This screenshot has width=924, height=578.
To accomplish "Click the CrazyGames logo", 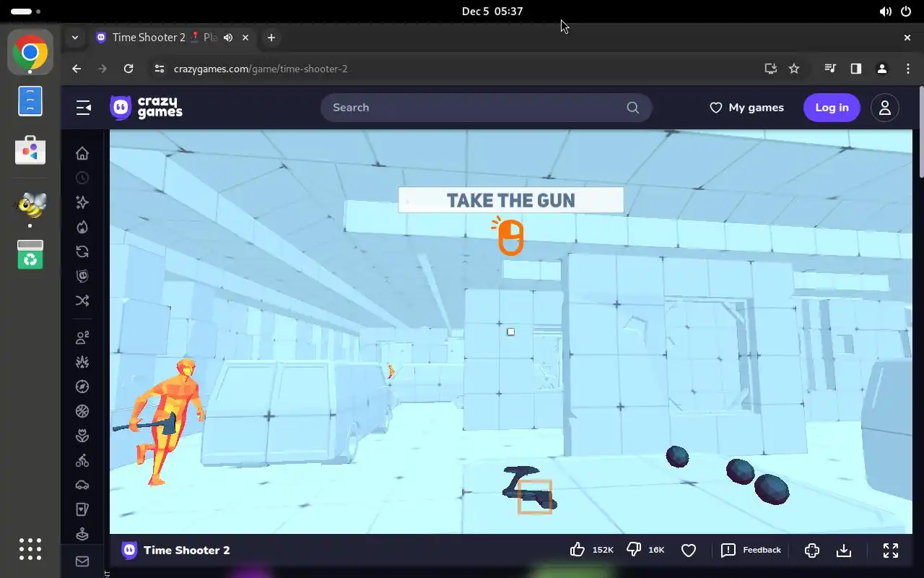I will tap(147, 108).
